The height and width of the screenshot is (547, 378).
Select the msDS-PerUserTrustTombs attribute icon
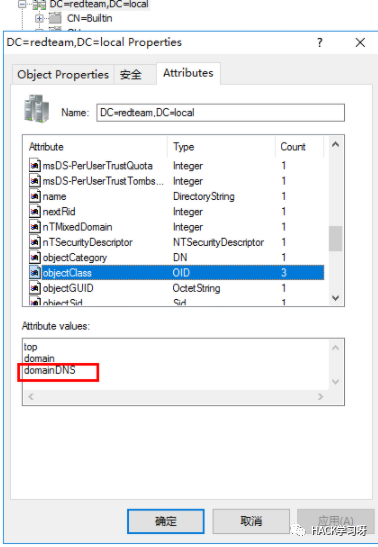point(35,181)
